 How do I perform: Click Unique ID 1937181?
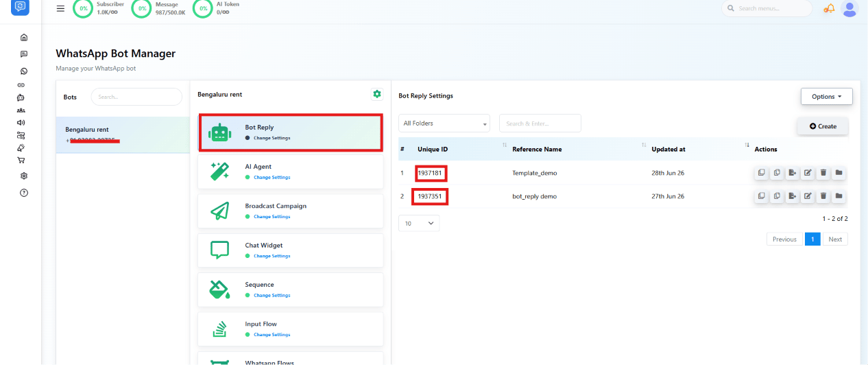pos(430,173)
